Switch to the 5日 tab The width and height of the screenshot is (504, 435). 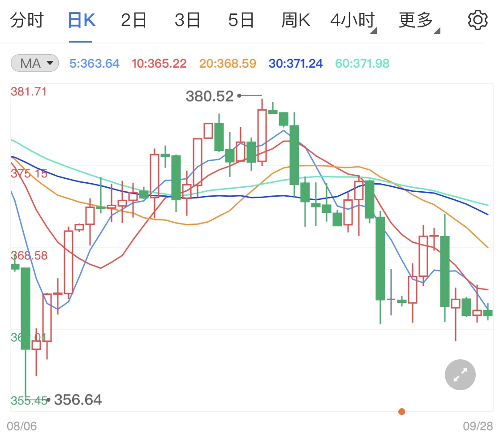[241, 20]
